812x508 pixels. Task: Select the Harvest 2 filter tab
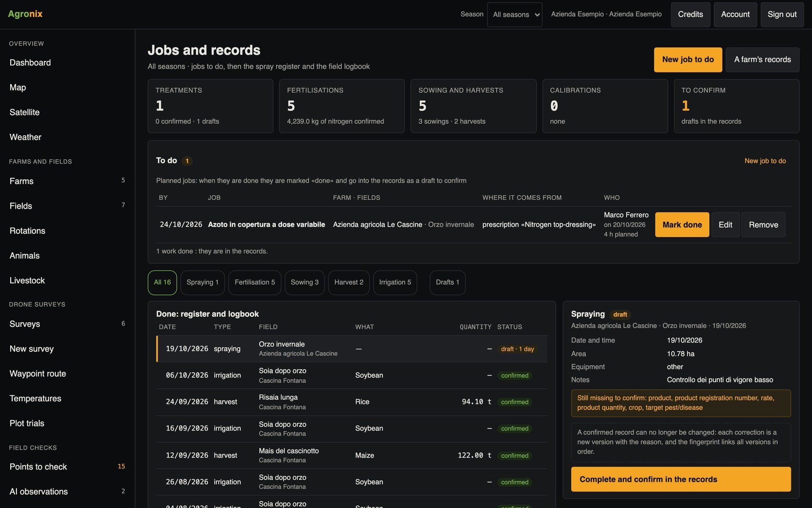pos(348,282)
